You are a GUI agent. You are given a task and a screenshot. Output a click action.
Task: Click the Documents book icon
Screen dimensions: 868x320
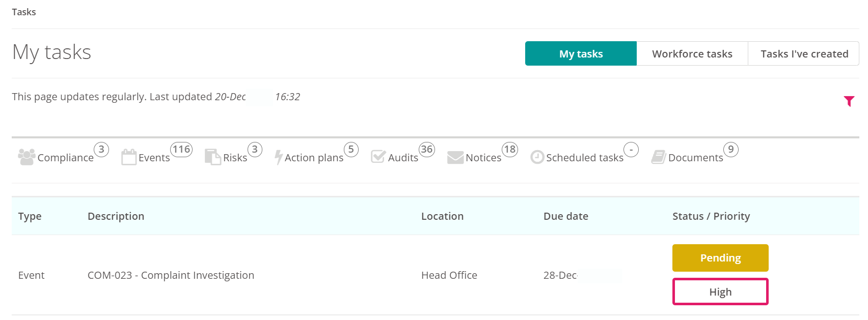click(x=659, y=157)
